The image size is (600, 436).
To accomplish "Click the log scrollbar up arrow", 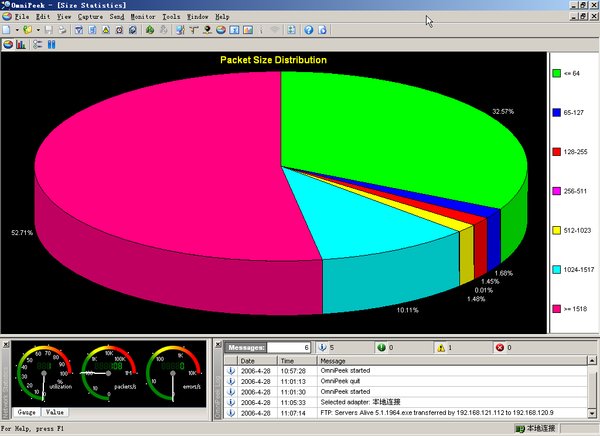I will pyautogui.click(x=592, y=361).
